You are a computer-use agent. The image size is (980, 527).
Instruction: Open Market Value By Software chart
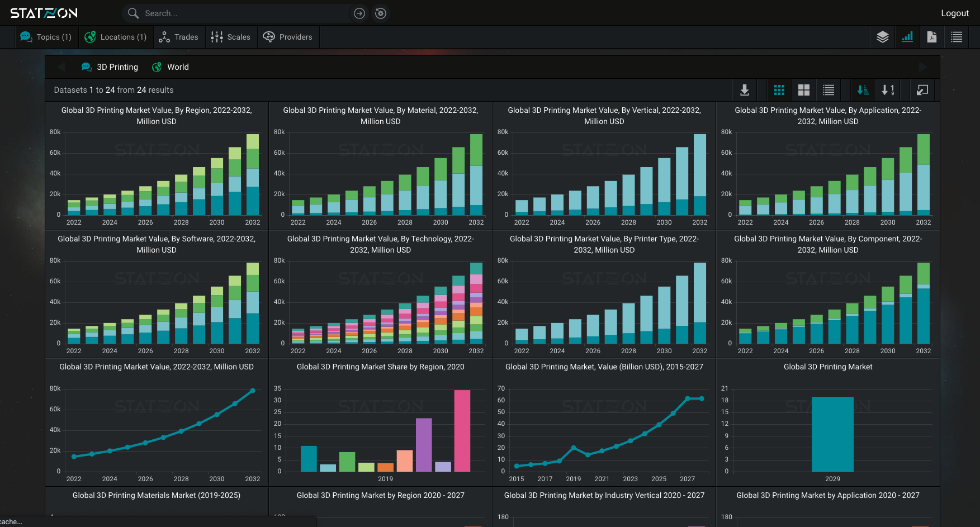[x=157, y=294]
